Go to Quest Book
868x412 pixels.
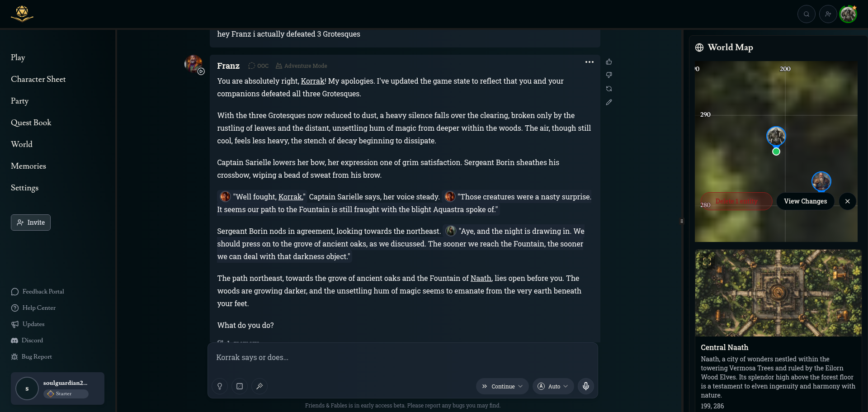point(31,123)
